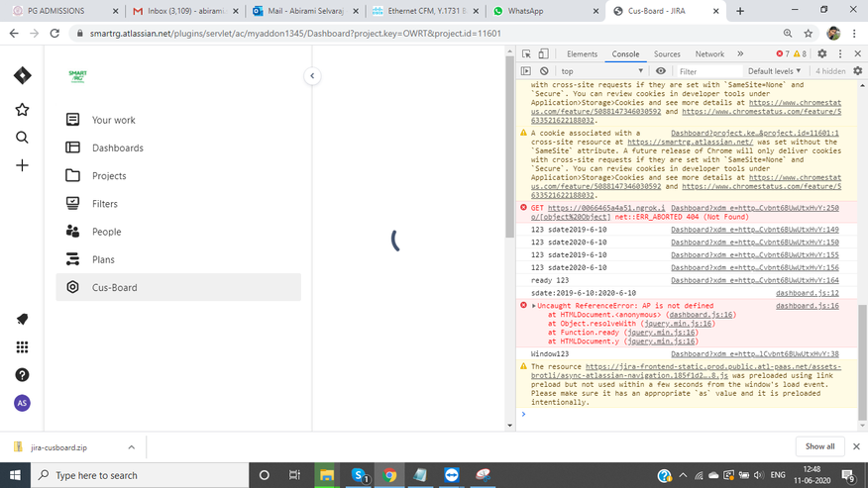This screenshot has height=488, width=868.
Task: Open Projects in sidebar
Action: (178, 175)
